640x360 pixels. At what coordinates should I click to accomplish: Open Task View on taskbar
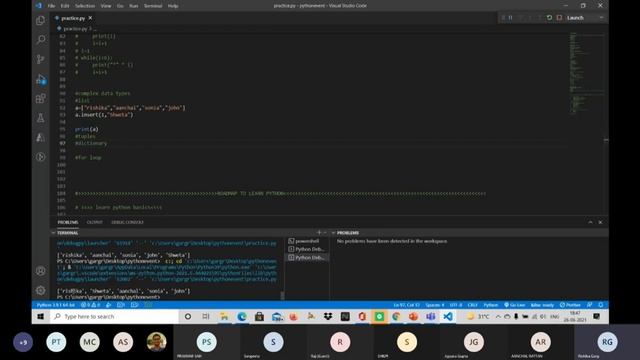[206, 316]
